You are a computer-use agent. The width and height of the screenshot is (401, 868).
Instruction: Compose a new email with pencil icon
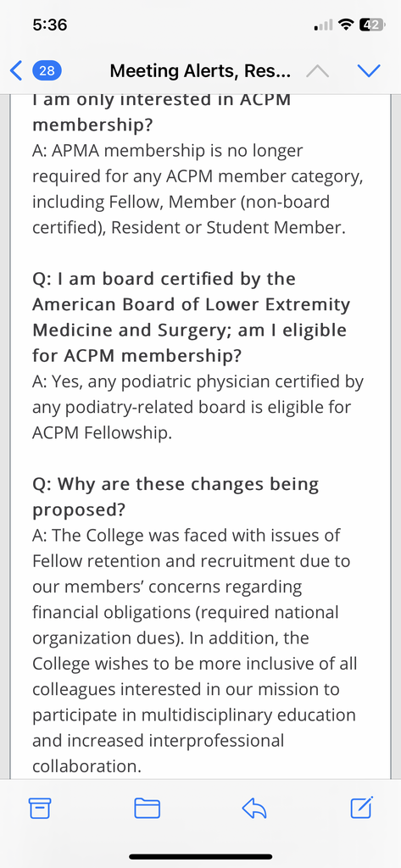(362, 808)
